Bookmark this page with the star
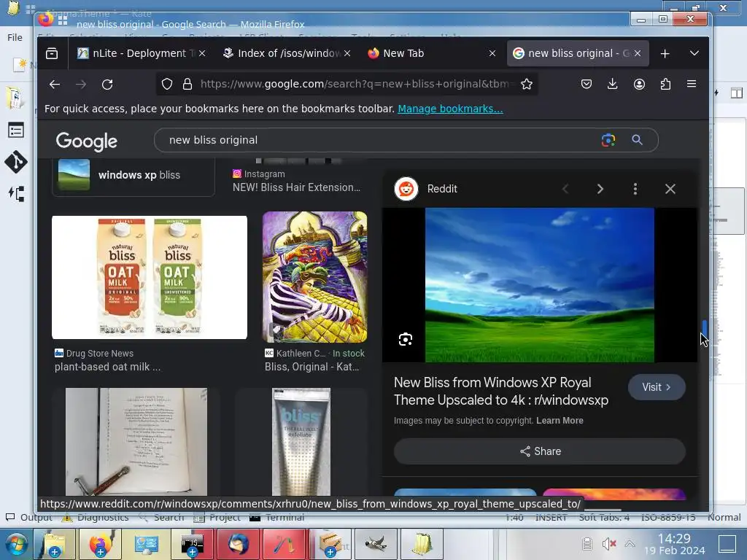 527,85
